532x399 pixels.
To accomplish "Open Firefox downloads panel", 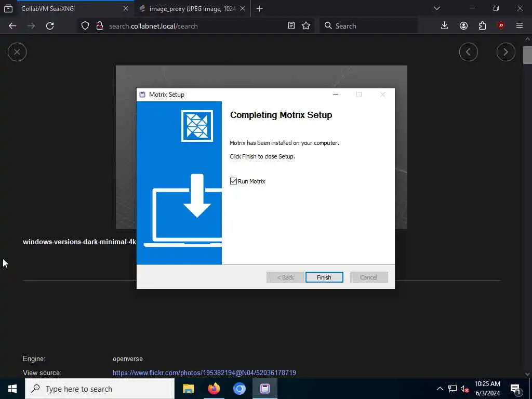I will click(x=445, y=26).
